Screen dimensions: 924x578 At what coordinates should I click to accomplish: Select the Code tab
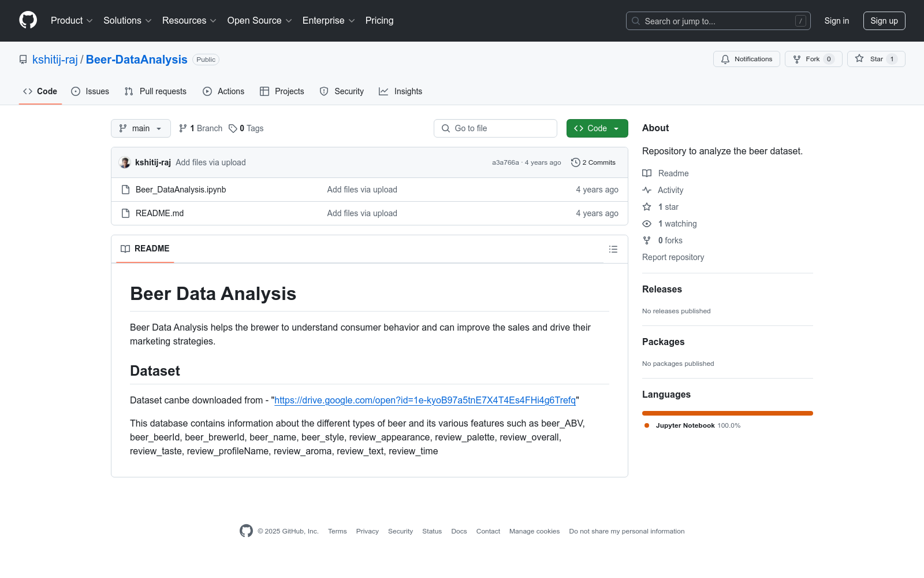40,91
